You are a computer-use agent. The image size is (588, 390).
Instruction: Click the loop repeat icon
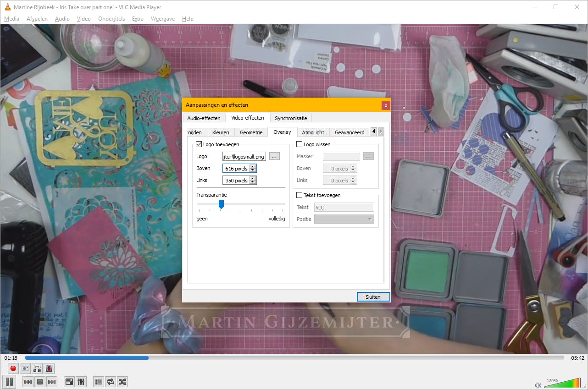pyautogui.click(x=110, y=382)
